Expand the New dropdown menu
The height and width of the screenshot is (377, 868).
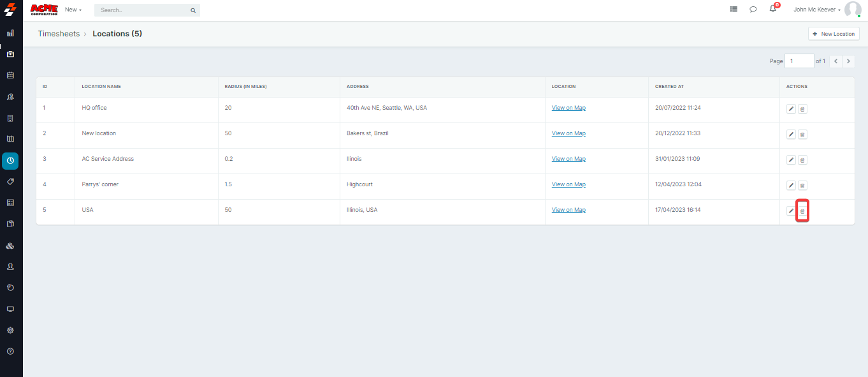pos(73,10)
